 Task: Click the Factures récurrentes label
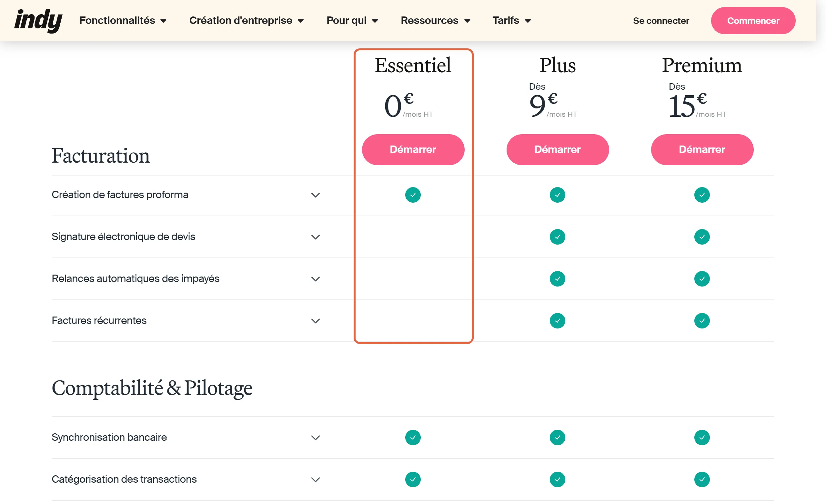coord(99,321)
